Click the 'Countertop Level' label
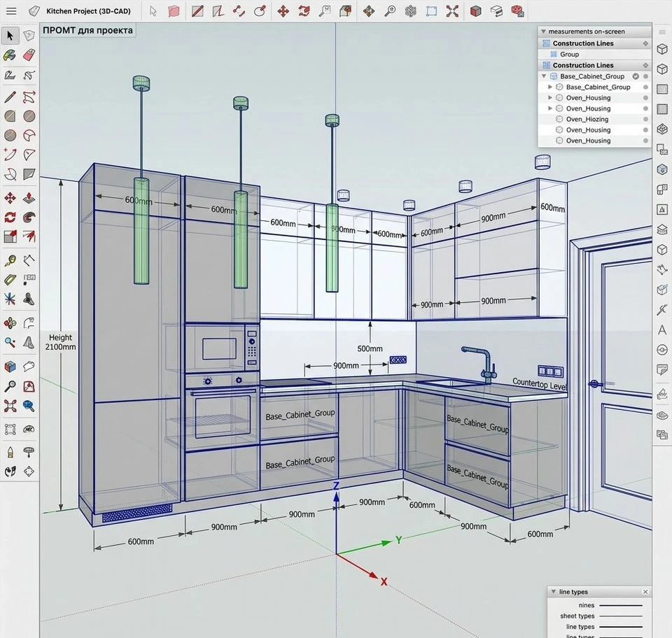 tap(540, 383)
